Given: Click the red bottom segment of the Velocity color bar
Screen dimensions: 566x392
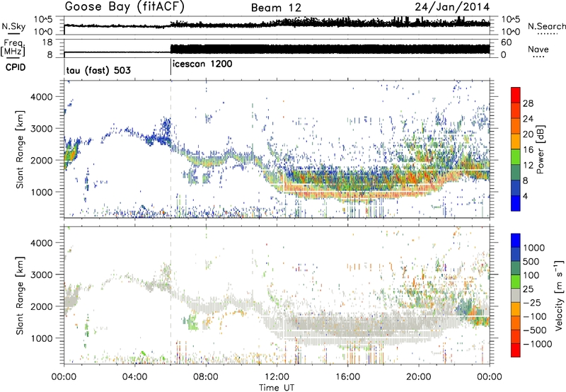Looking at the screenshot, I should pos(516,350).
